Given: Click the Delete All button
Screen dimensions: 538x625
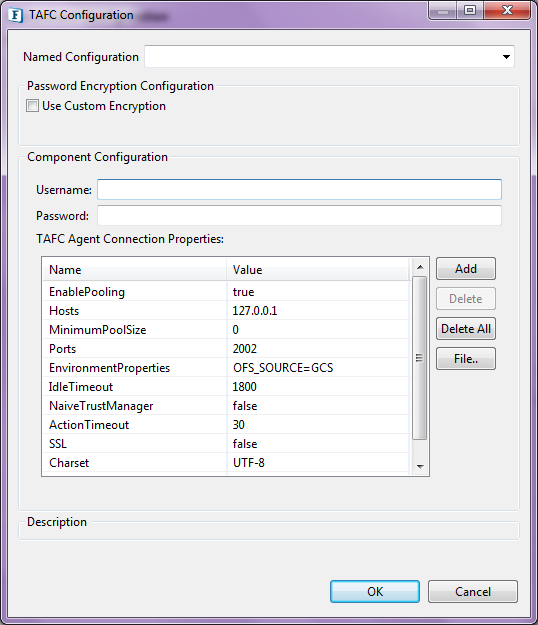Looking at the screenshot, I should coord(466,328).
